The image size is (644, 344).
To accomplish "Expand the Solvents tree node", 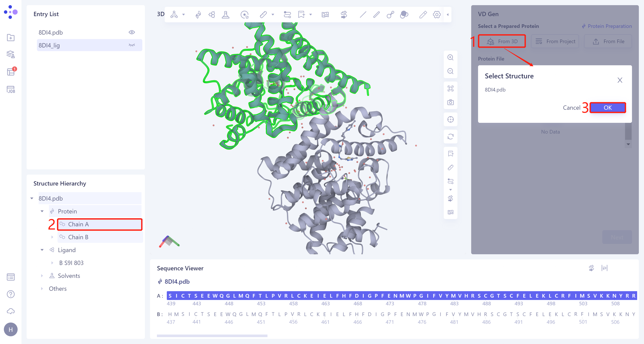I will 42,276.
